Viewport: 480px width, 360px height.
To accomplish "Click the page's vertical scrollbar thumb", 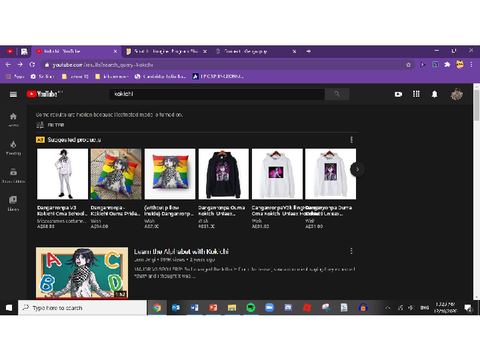I will coord(476,104).
